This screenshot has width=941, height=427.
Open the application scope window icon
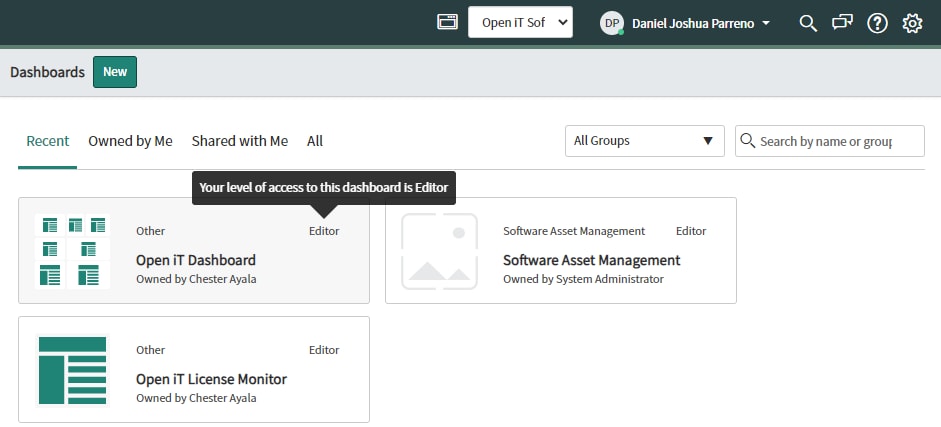point(447,22)
